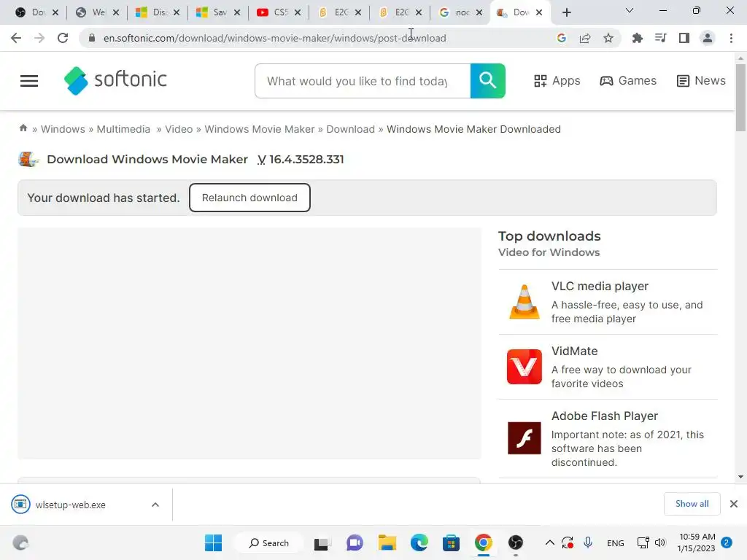Screen dimensions: 747x560
Task: Open Download breadcrumb link
Action: (x=351, y=129)
